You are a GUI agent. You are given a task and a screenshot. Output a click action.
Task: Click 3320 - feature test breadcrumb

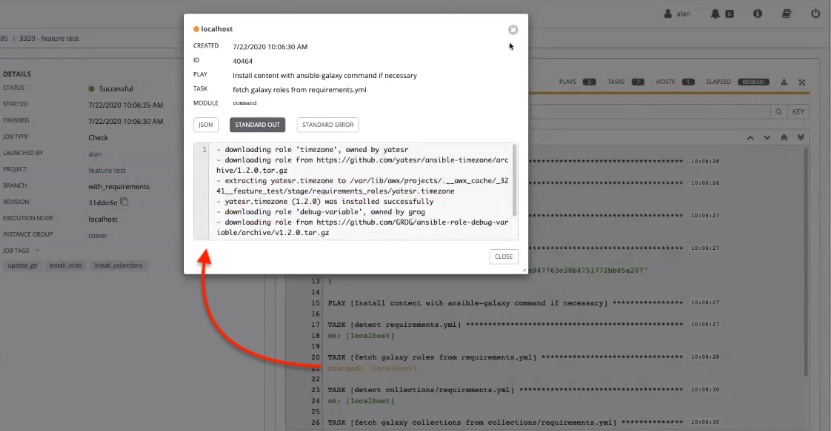point(49,38)
